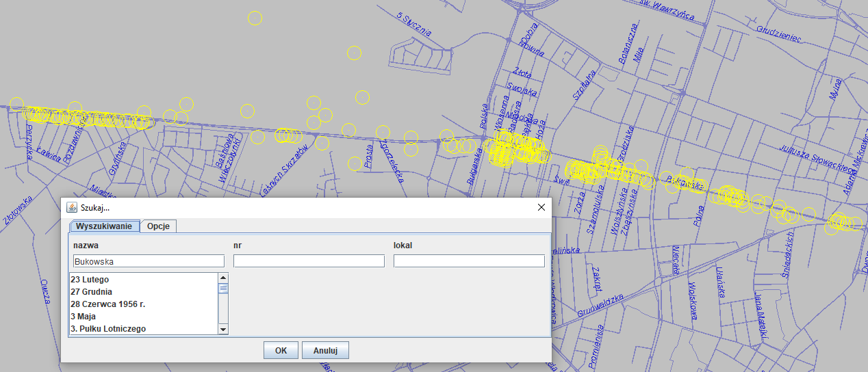Choose 27 Grudnia from the list
Viewport: 868px width, 372px height.
click(x=91, y=292)
